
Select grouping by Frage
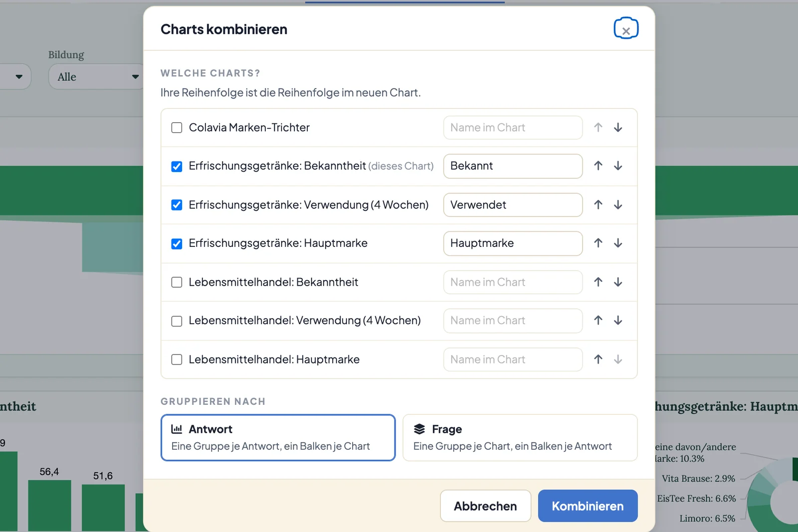(520, 438)
